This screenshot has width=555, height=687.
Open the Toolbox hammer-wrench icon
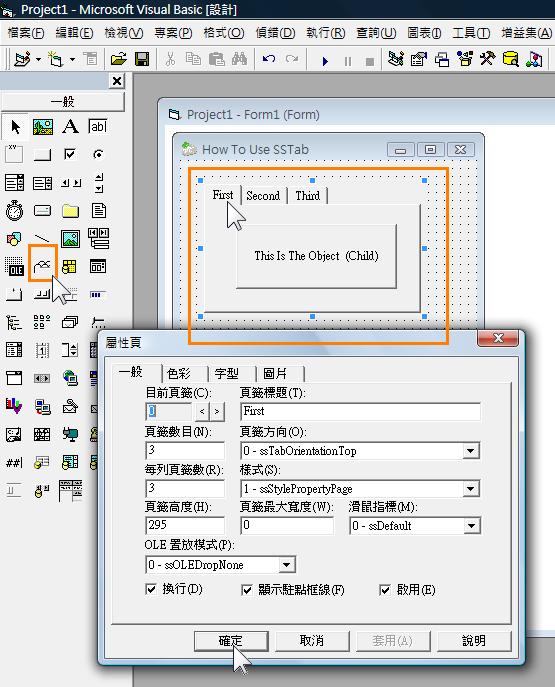click(x=487, y=59)
